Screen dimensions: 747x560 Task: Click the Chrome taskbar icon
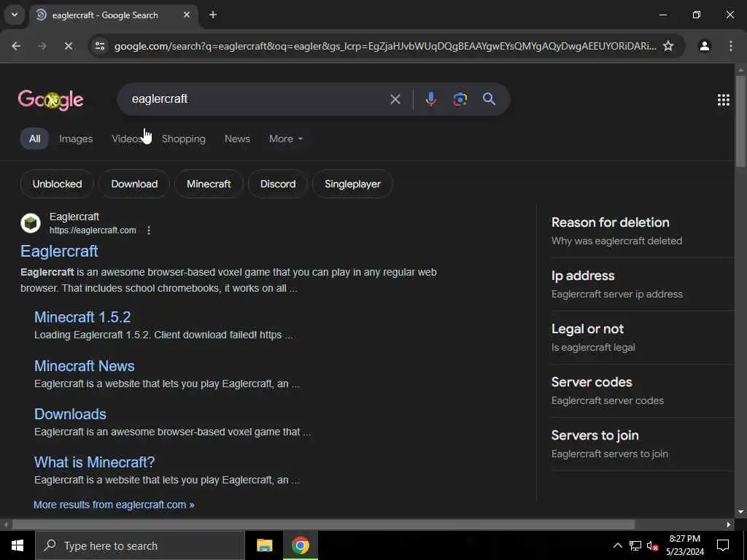300,545
